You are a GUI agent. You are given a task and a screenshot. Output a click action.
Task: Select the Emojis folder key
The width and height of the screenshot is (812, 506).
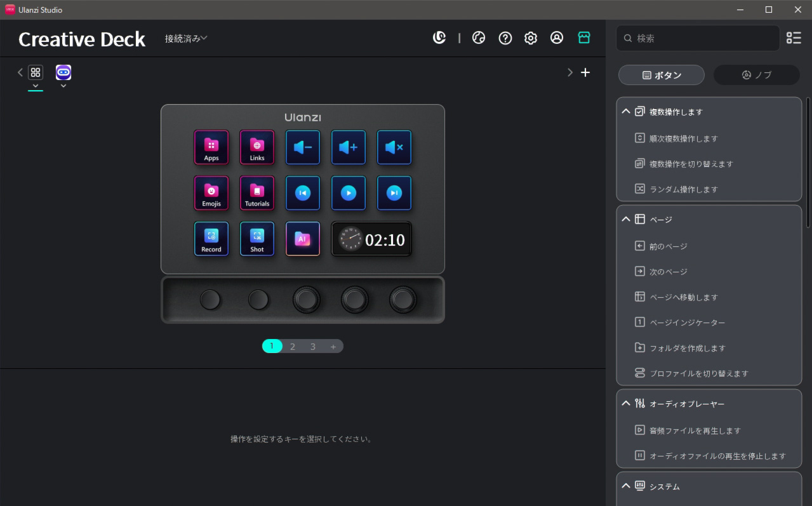211,193
